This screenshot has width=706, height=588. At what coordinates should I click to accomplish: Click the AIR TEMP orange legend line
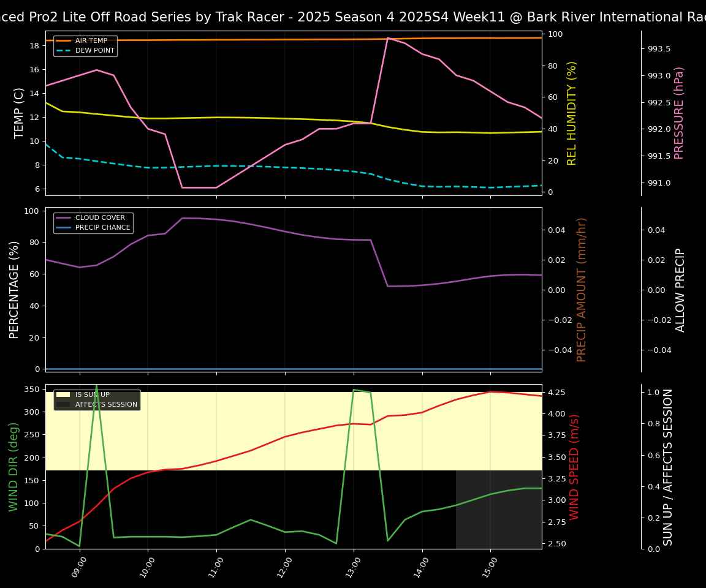coord(64,41)
